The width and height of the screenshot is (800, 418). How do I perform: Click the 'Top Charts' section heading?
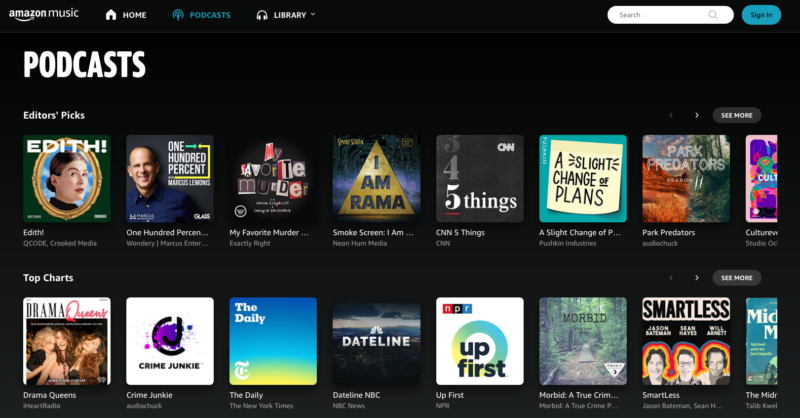[x=48, y=278]
